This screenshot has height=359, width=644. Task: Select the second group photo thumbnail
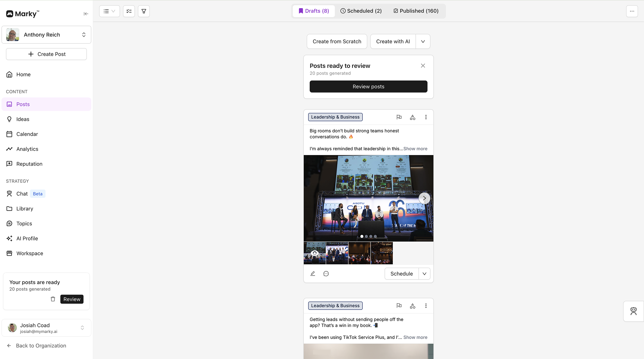337,253
